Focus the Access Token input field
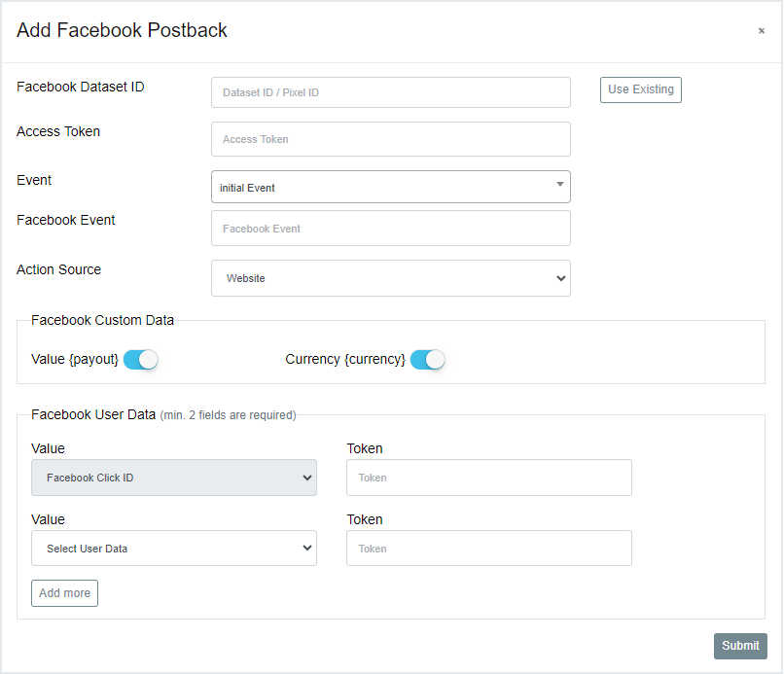The height and width of the screenshot is (674, 784). point(390,139)
